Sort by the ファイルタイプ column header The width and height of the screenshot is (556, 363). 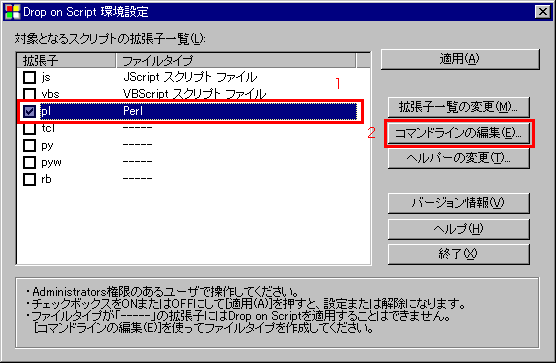(236, 61)
